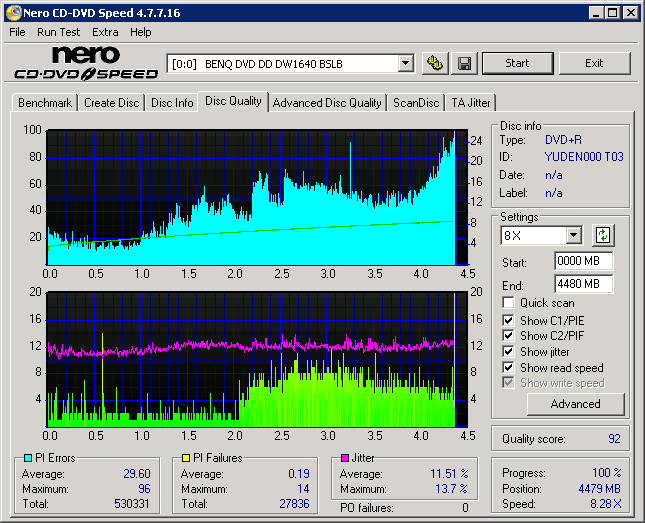Click the floppy disk save icon
The image size is (645, 523).
pos(464,63)
